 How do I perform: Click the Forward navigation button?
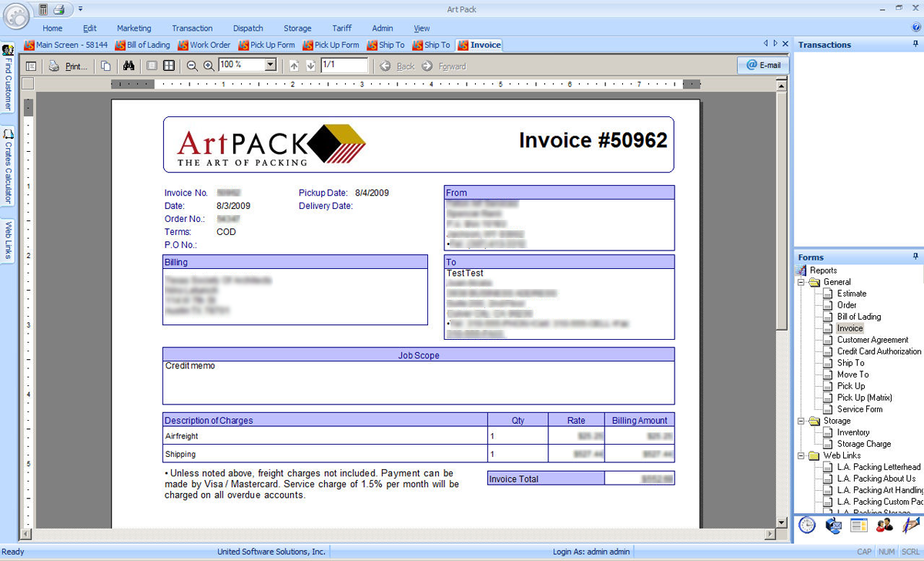[444, 66]
